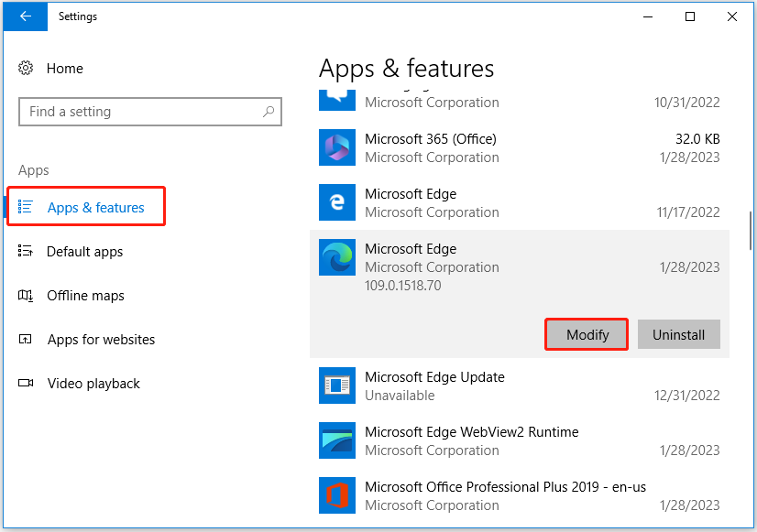Click the new Microsoft Edge icon, version 109.0.1518.70

[337, 257]
